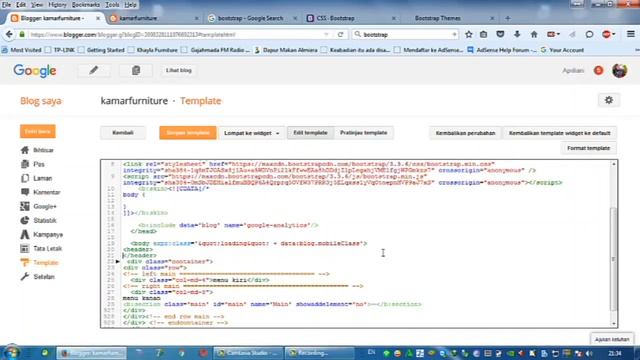Open the File menu
640x360 pixels.
(x=6, y=5)
